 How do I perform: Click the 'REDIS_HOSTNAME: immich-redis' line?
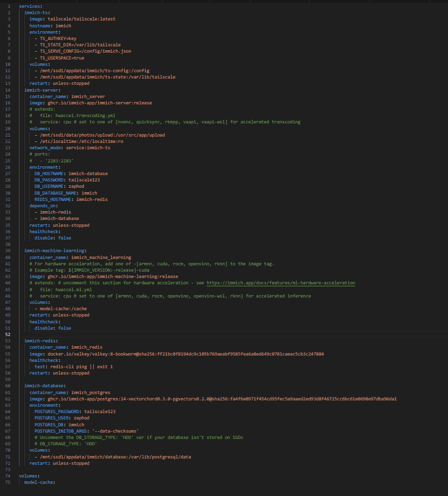pyautogui.click(x=71, y=199)
